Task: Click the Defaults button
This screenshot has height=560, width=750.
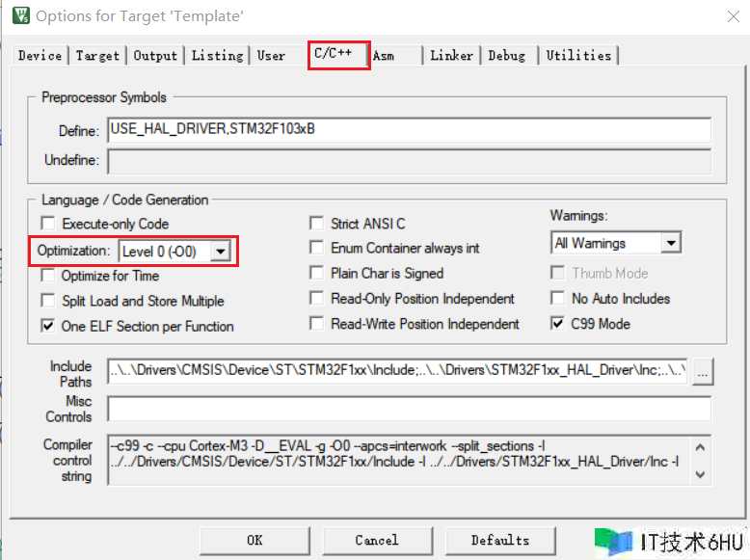Action: coord(499,540)
